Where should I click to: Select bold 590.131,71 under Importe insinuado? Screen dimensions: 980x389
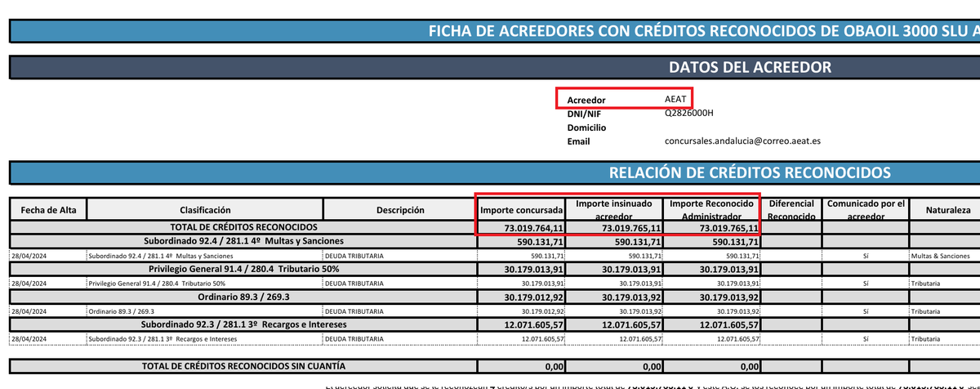tap(639, 242)
